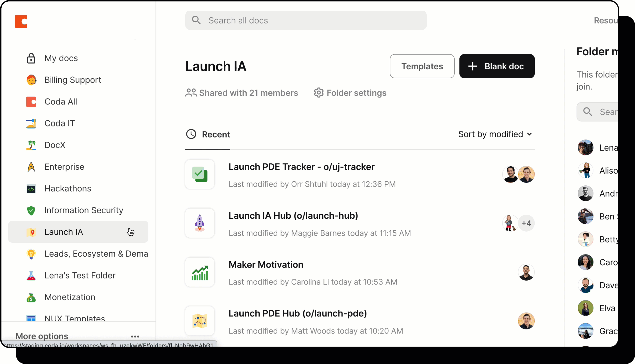Switch to the Recent tab
The height and width of the screenshot is (364, 635).
click(x=208, y=134)
